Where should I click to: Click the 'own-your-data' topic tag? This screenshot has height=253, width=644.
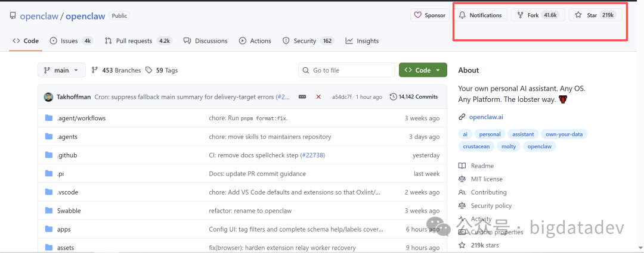click(x=564, y=134)
